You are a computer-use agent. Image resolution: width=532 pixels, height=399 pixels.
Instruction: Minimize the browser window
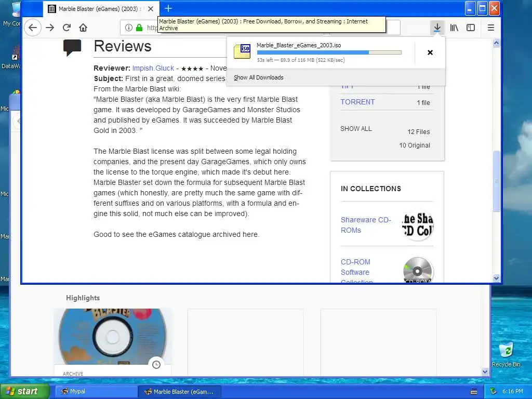pos(470,8)
